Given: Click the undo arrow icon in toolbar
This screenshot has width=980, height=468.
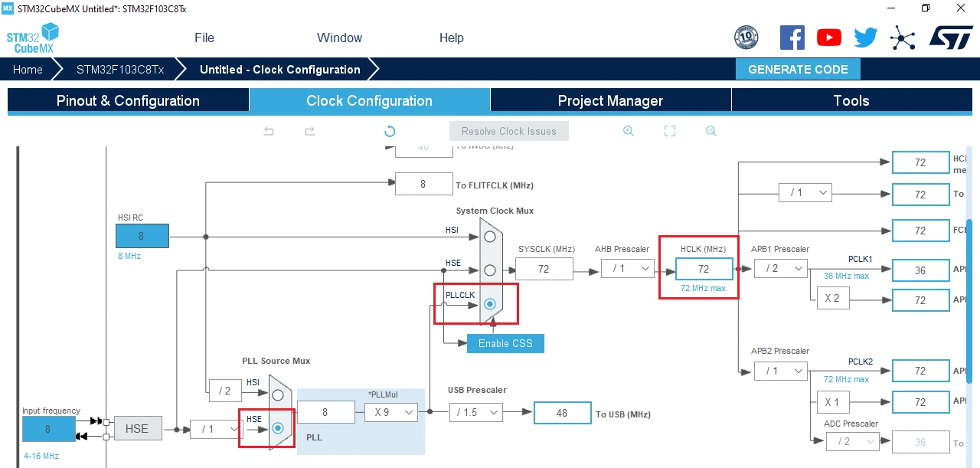Looking at the screenshot, I should [269, 131].
